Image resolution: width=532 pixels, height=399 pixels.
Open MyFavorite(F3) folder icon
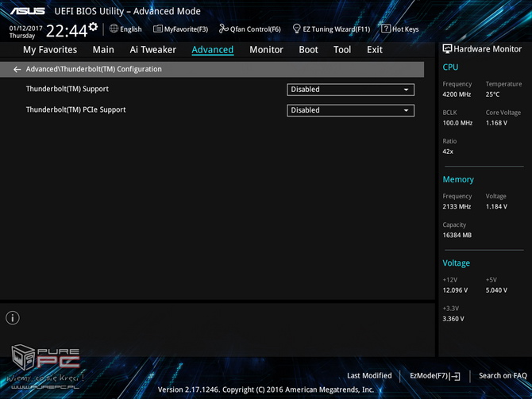158,29
